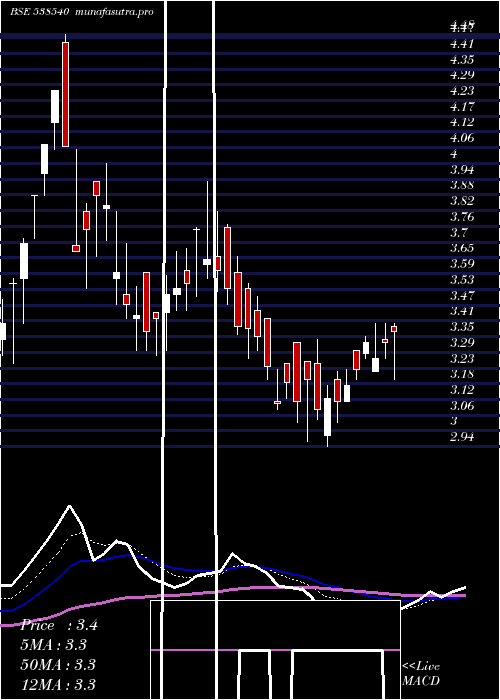The height and width of the screenshot is (700, 500).
Task: Click the '50MA : 3.3' readout
Action: coord(58,665)
